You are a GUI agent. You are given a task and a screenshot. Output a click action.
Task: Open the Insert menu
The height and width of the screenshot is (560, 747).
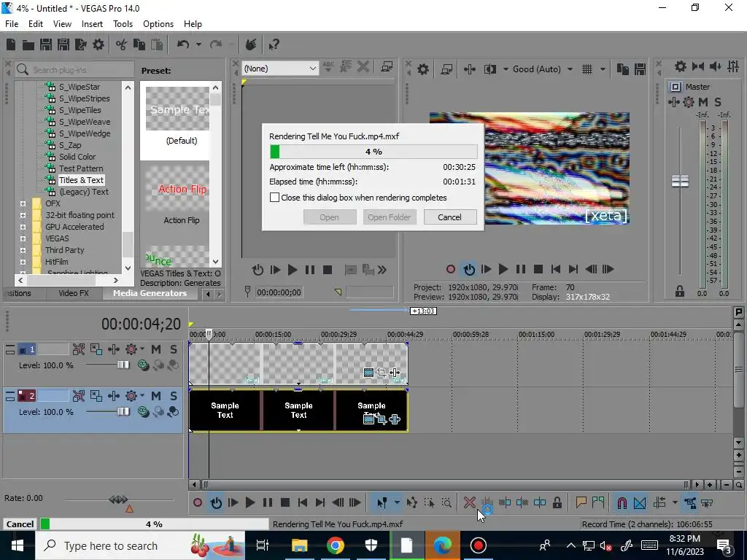92,24
